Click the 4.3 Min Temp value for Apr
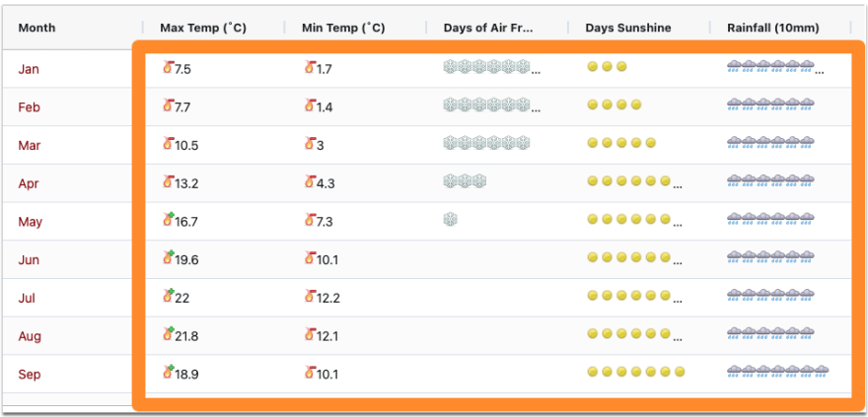Viewport: 868px width, 417px height. point(325,184)
